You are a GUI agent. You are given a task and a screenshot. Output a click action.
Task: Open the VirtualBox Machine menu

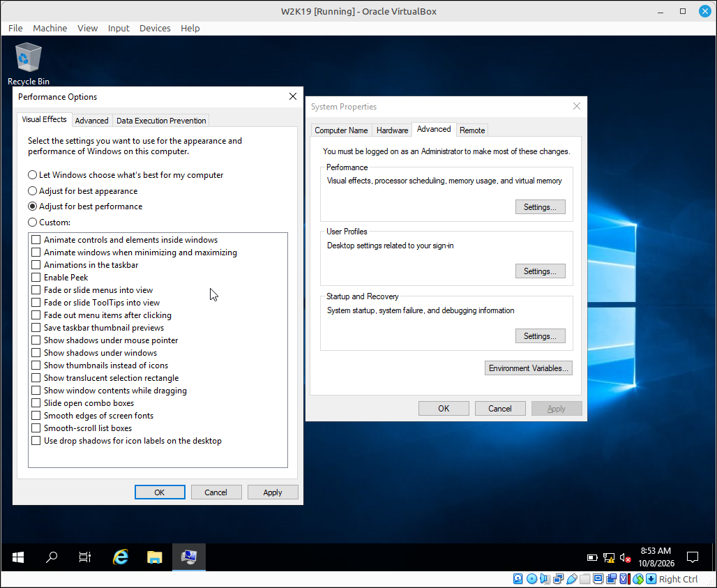click(50, 29)
